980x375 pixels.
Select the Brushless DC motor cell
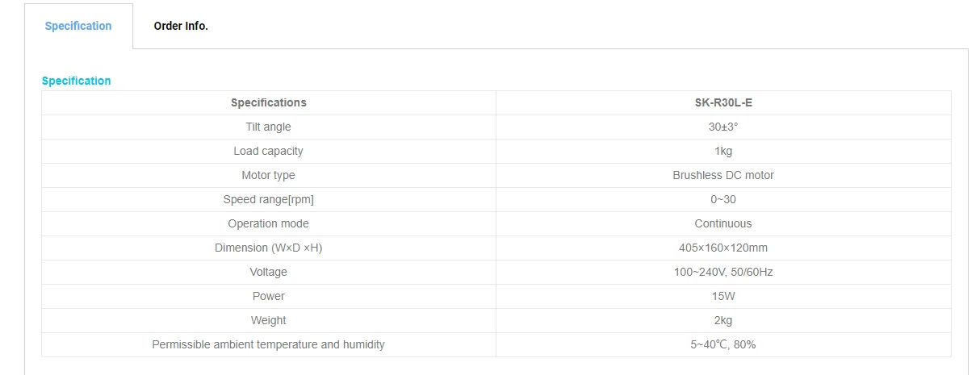coord(722,175)
